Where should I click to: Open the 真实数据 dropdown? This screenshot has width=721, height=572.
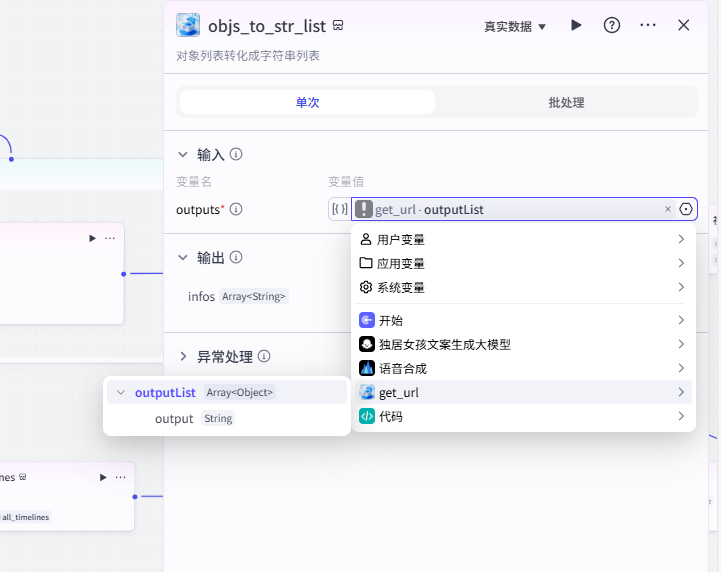515,27
